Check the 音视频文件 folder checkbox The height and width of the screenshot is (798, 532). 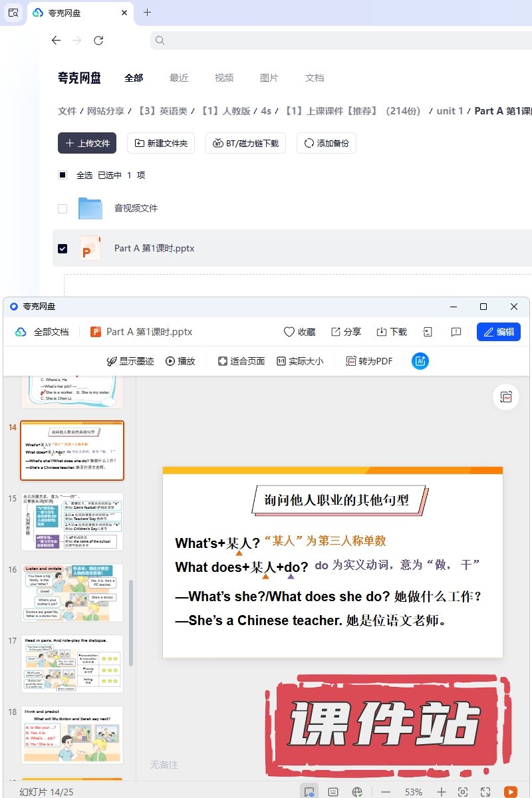click(63, 208)
